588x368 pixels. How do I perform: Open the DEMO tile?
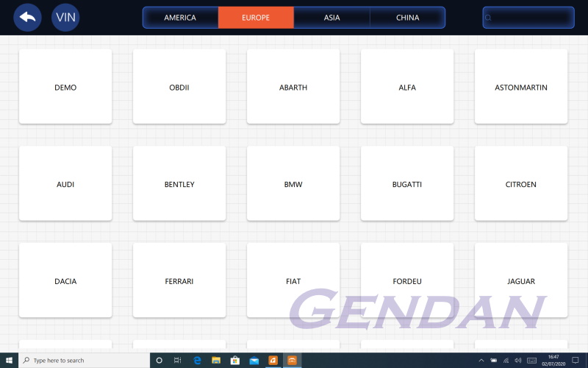point(65,86)
